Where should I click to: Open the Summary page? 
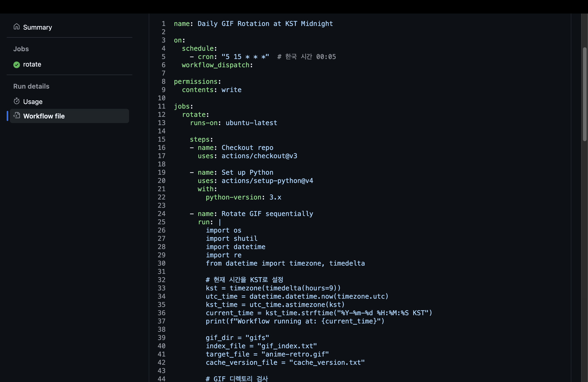click(x=37, y=27)
